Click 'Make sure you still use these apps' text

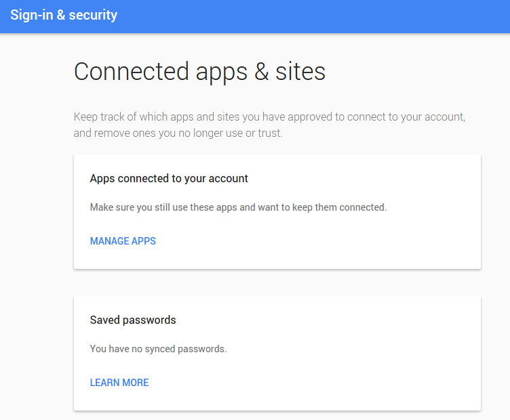pos(238,207)
